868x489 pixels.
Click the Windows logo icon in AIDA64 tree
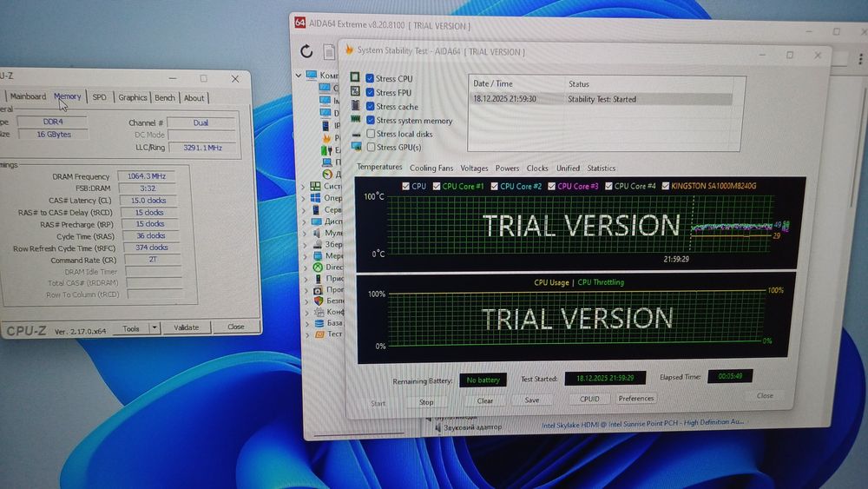pos(315,198)
